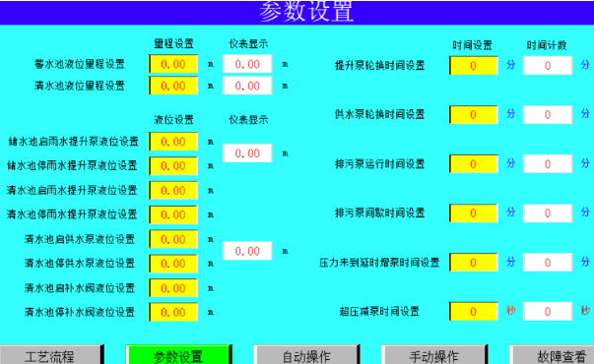Screen dimensions: 594x364
Task: Click the 液位设置 column heading
Action: (x=173, y=120)
